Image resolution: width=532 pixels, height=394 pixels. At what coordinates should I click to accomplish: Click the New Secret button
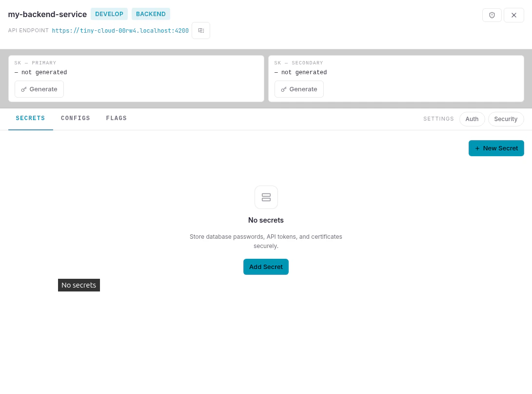(496, 148)
